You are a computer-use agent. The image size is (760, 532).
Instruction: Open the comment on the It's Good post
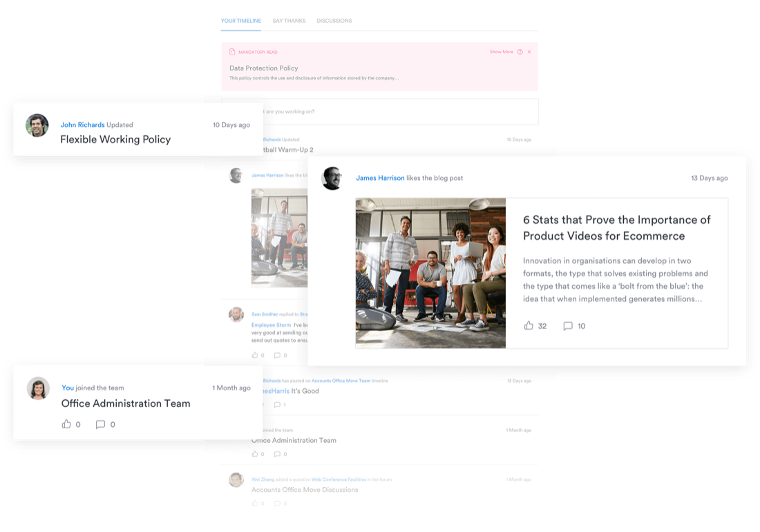click(277, 405)
